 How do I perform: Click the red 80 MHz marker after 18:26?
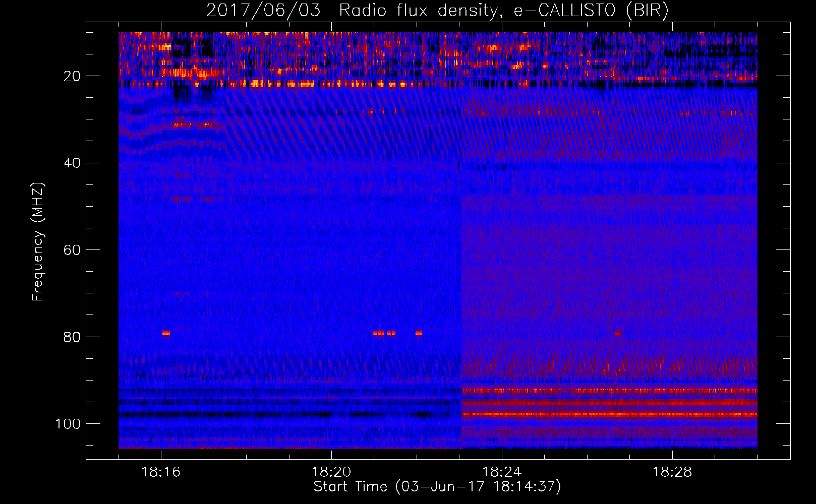pos(618,333)
